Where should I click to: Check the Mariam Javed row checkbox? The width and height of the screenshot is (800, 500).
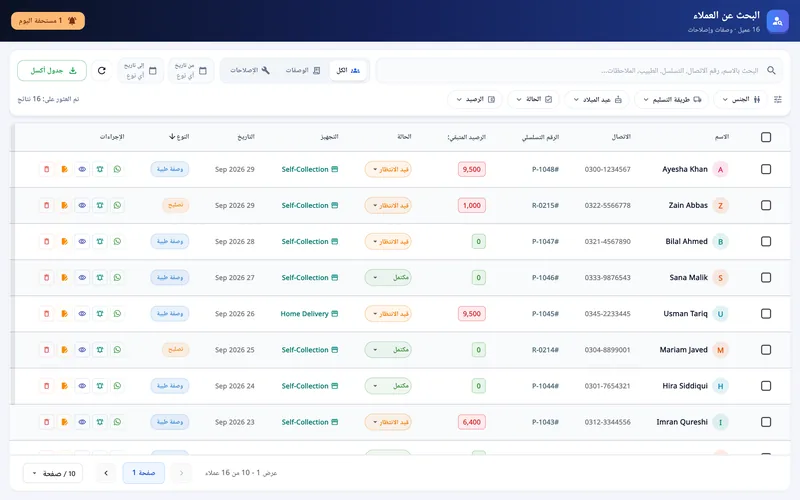tap(766, 350)
